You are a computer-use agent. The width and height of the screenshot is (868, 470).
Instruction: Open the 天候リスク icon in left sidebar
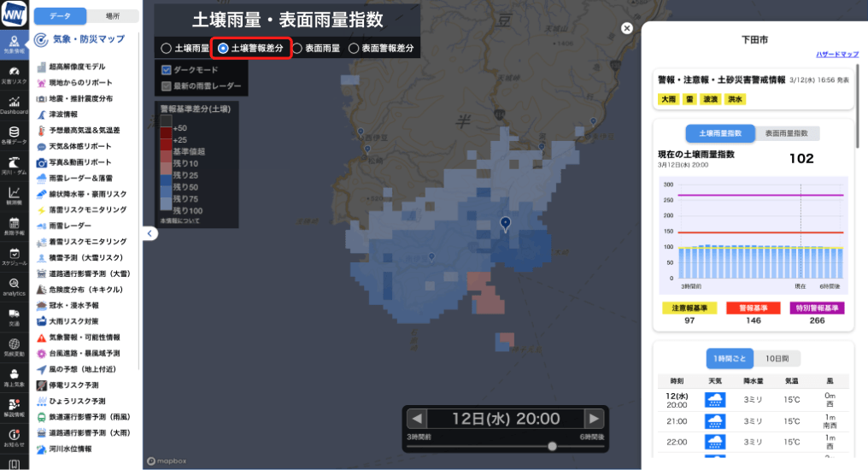14,74
